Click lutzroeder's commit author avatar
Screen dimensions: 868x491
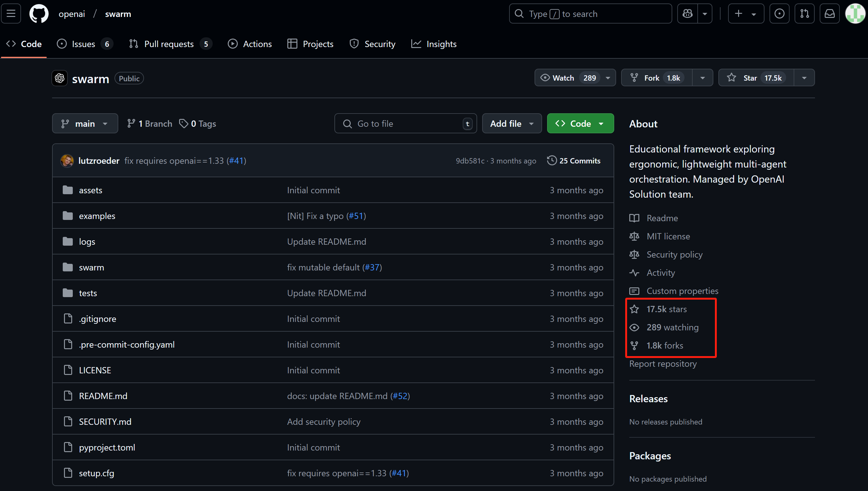[67, 161]
